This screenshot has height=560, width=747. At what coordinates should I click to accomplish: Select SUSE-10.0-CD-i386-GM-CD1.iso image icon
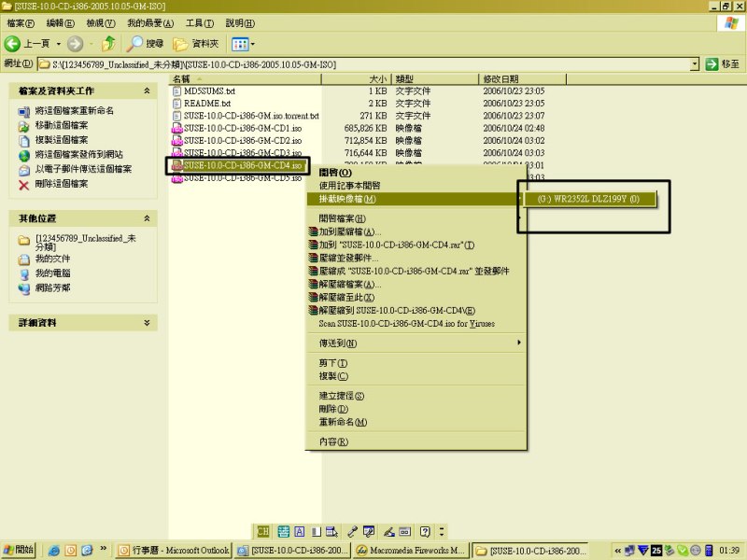point(176,128)
